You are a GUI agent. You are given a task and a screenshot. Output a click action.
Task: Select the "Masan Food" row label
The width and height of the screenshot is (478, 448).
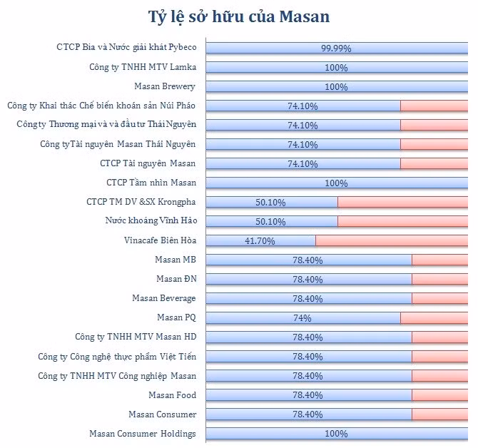(x=172, y=395)
